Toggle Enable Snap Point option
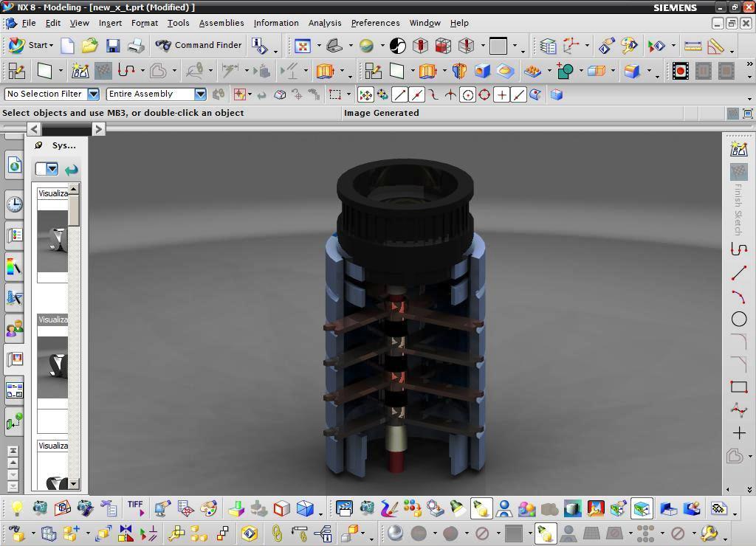 click(x=365, y=95)
